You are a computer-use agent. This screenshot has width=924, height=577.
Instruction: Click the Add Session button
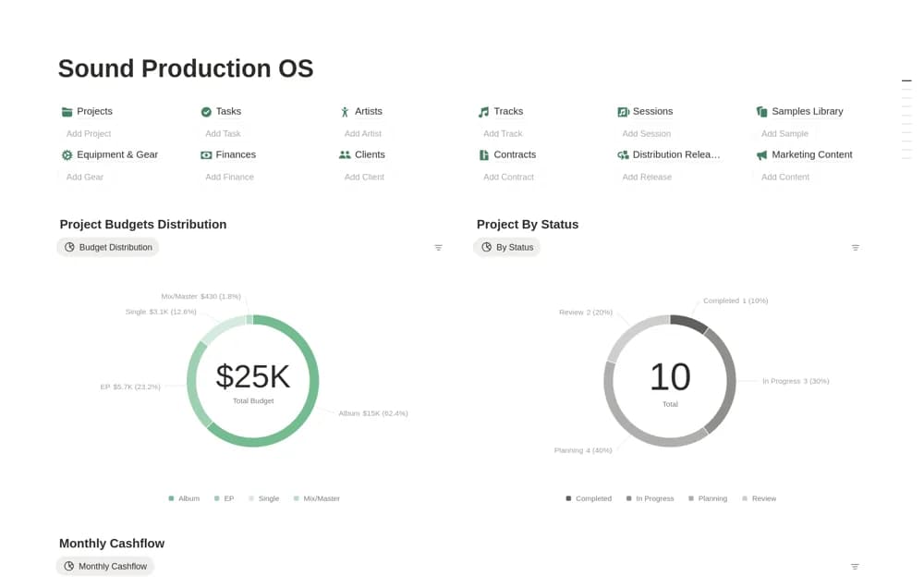[x=647, y=134]
